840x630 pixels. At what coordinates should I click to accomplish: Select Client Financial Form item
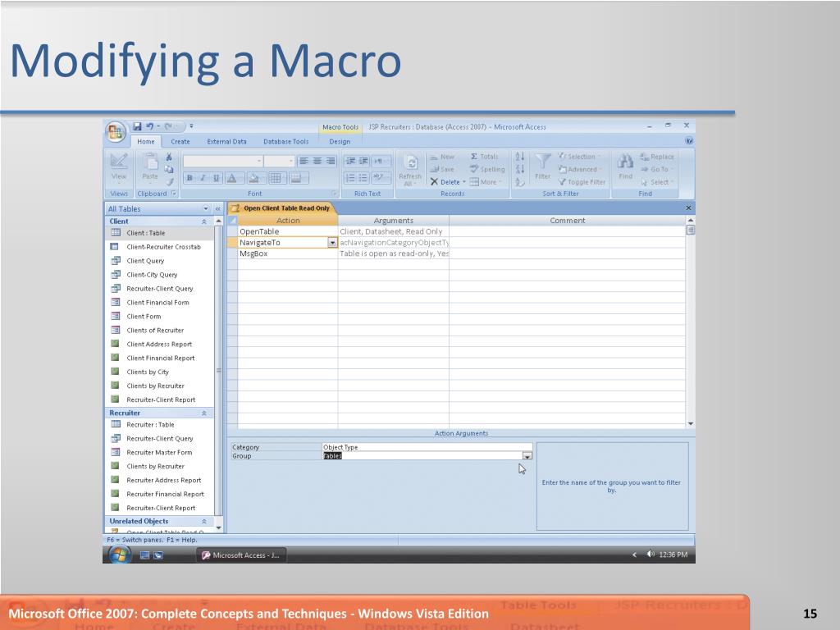pyautogui.click(x=160, y=303)
